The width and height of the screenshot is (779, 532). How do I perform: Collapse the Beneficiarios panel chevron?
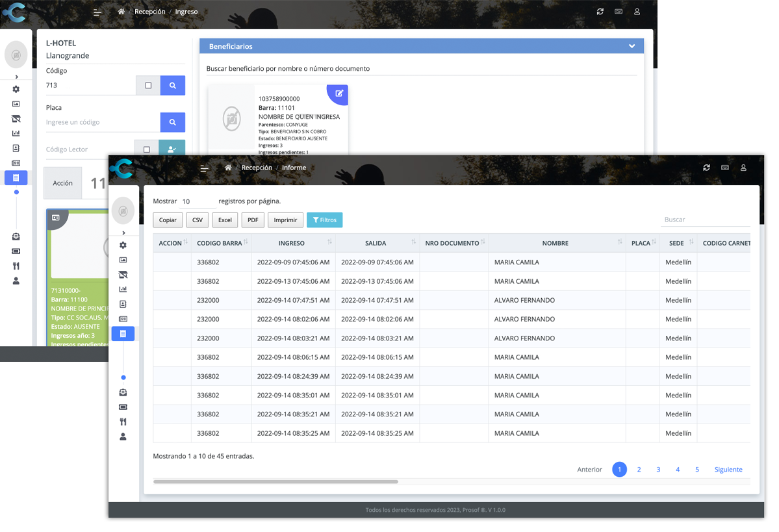click(632, 46)
